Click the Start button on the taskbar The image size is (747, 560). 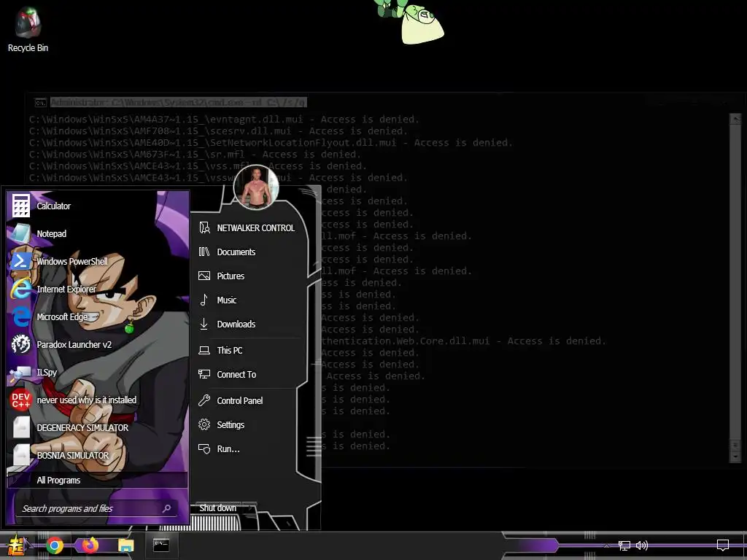[x=16, y=545]
